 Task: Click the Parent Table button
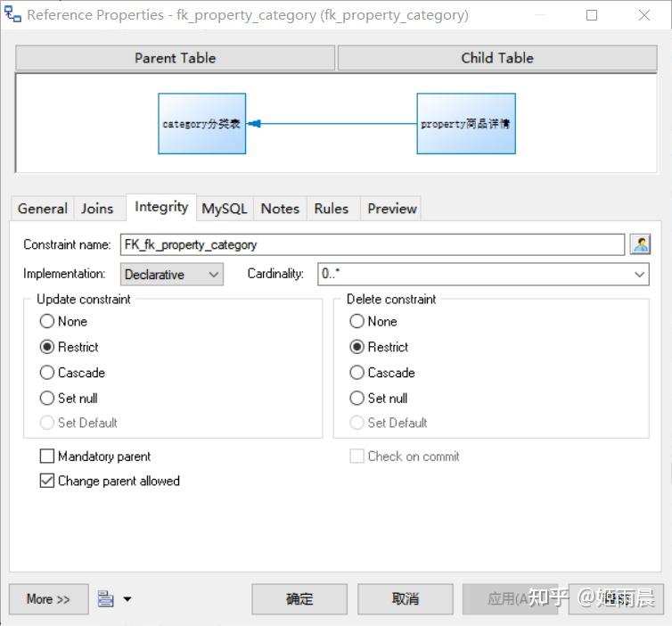pyautogui.click(x=175, y=58)
